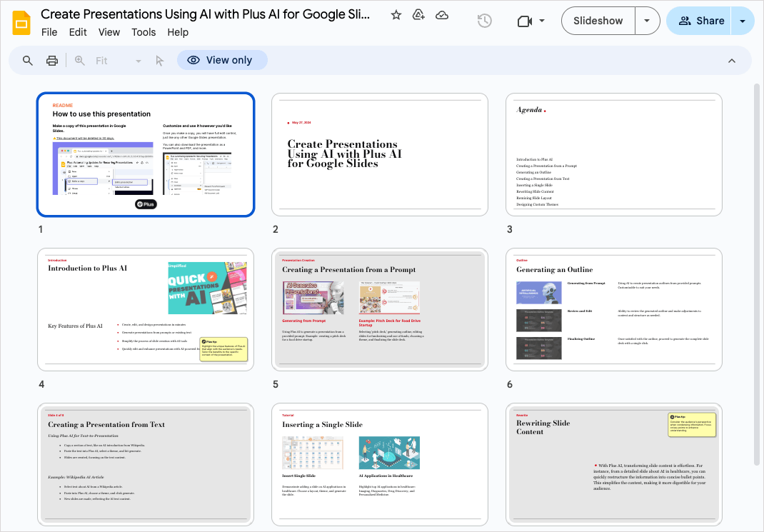Open Share dropdown arrow
Image resolution: width=764 pixels, height=532 pixels.
743,21
